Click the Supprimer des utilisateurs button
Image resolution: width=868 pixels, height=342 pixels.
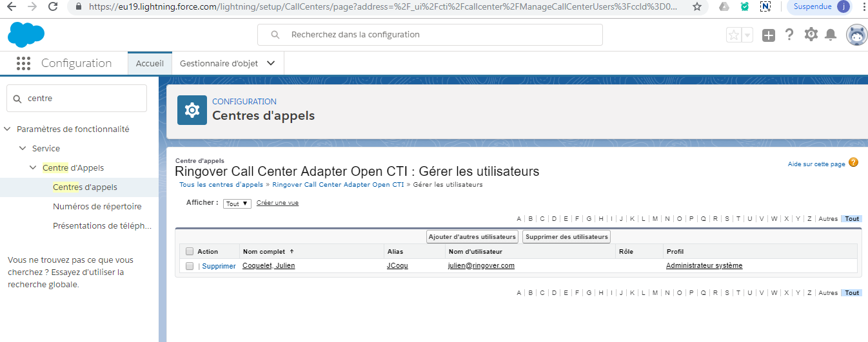566,237
